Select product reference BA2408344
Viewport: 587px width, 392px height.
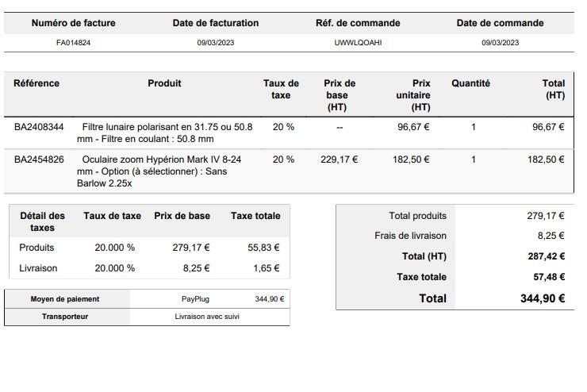click(x=39, y=127)
